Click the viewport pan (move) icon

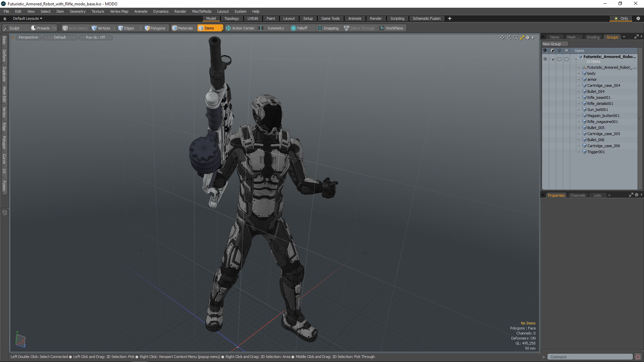pyautogui.click(x=502, y=38)
